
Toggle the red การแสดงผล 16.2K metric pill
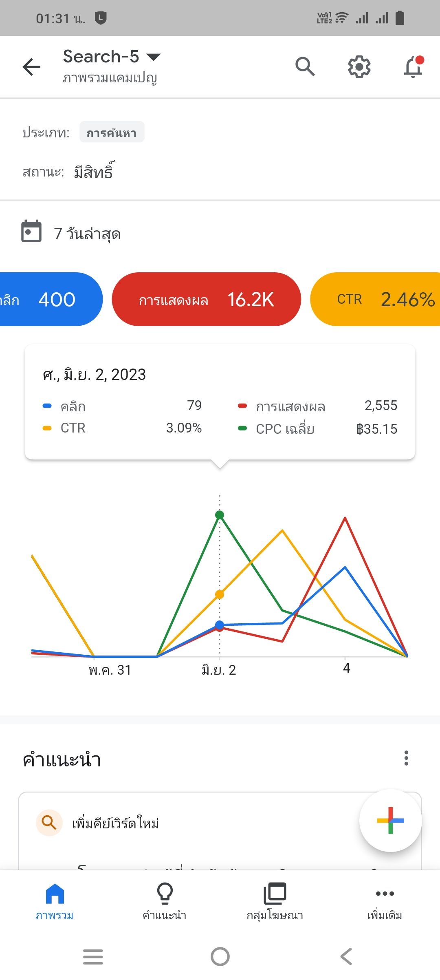207,299
